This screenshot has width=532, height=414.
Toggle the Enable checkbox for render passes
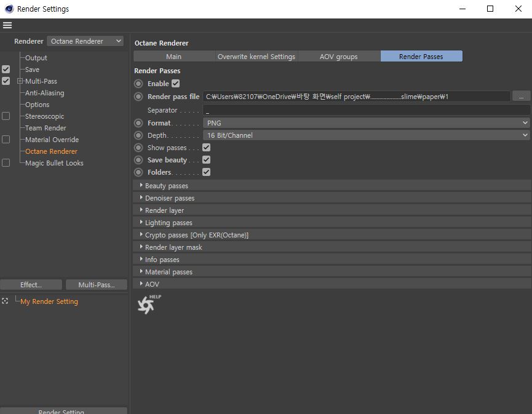pos(176,84)
